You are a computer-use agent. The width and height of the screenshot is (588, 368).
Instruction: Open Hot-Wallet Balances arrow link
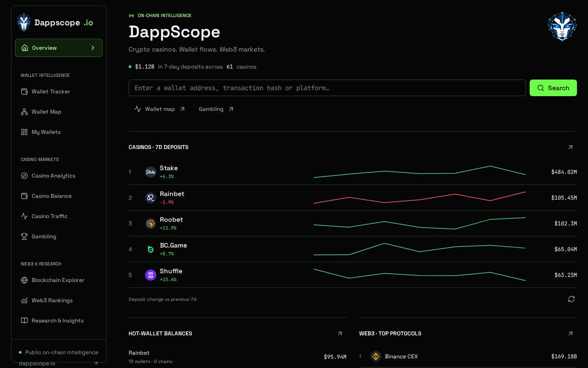[340, 333]
